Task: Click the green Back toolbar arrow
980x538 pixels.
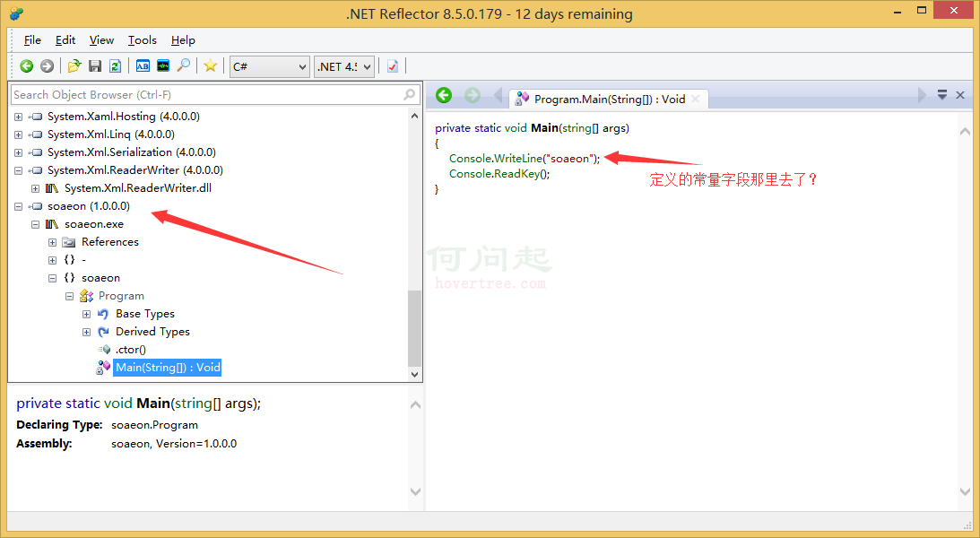Action: [x=26, y=65]
